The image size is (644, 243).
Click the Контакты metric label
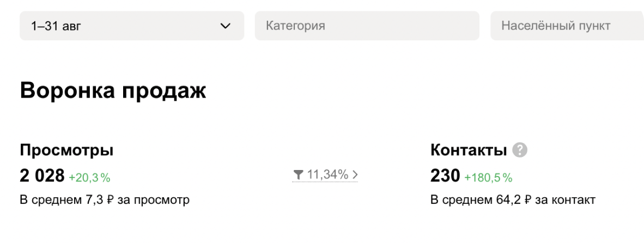(x=469, y=150)
